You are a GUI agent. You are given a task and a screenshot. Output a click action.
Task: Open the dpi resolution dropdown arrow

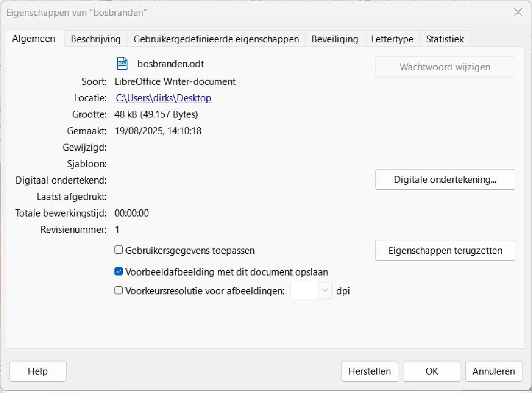pos(325,290)
